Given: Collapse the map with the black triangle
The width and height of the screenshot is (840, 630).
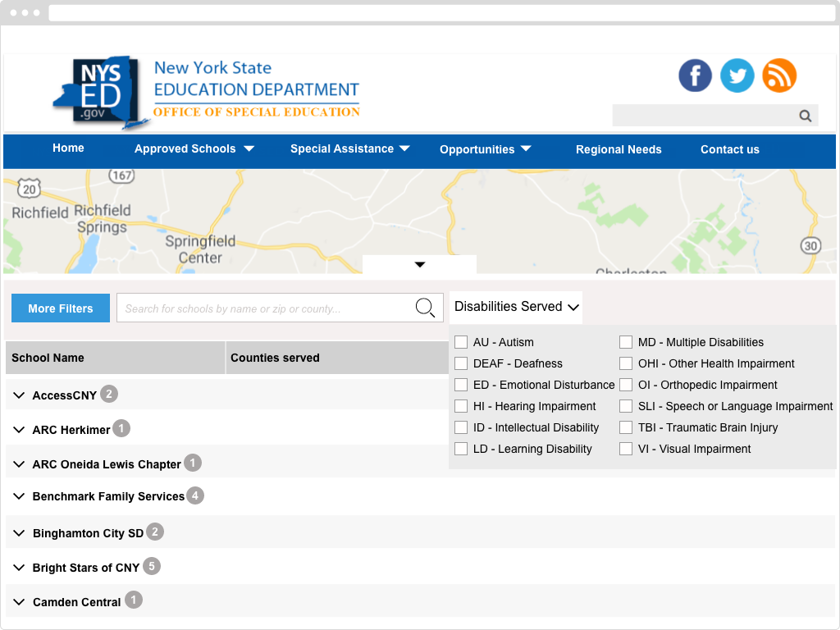Looking at the screenshot, I should pyautogui.click(x=420, y=265).
